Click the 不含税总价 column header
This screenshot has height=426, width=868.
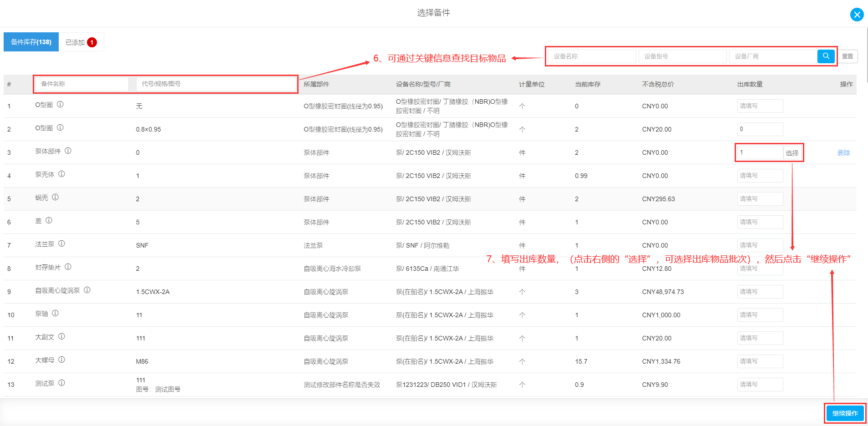tap(658, 84)
